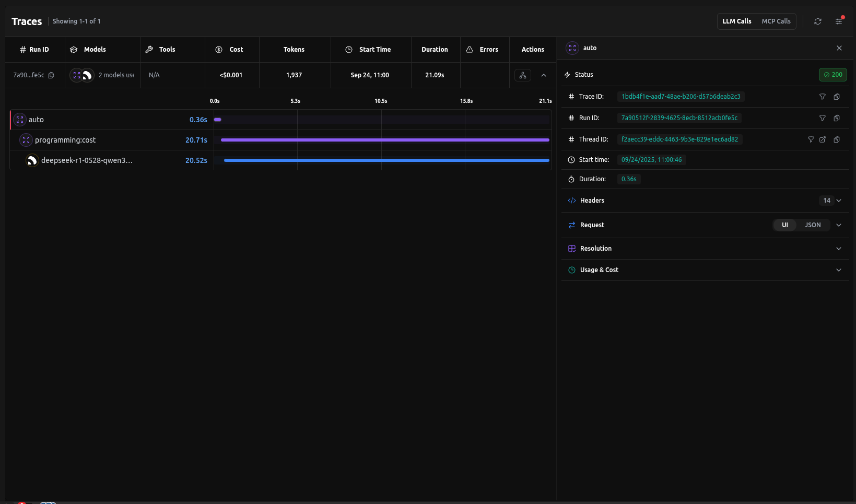Copy the Thread ID value
This screenshot has width=856, height=504.
coord(837,139)
